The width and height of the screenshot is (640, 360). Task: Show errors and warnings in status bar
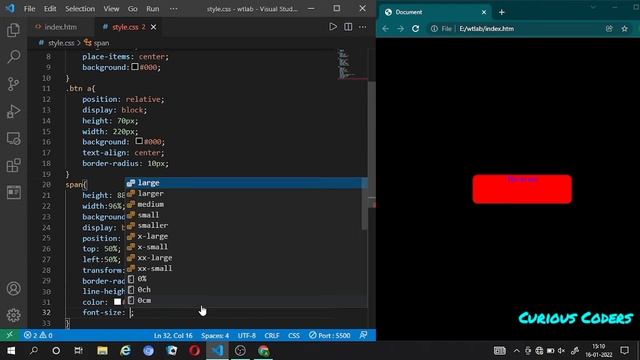[38, 335]
